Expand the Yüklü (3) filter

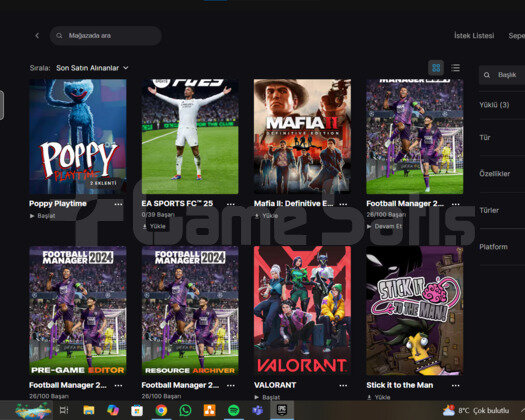(x=494, y=105)
